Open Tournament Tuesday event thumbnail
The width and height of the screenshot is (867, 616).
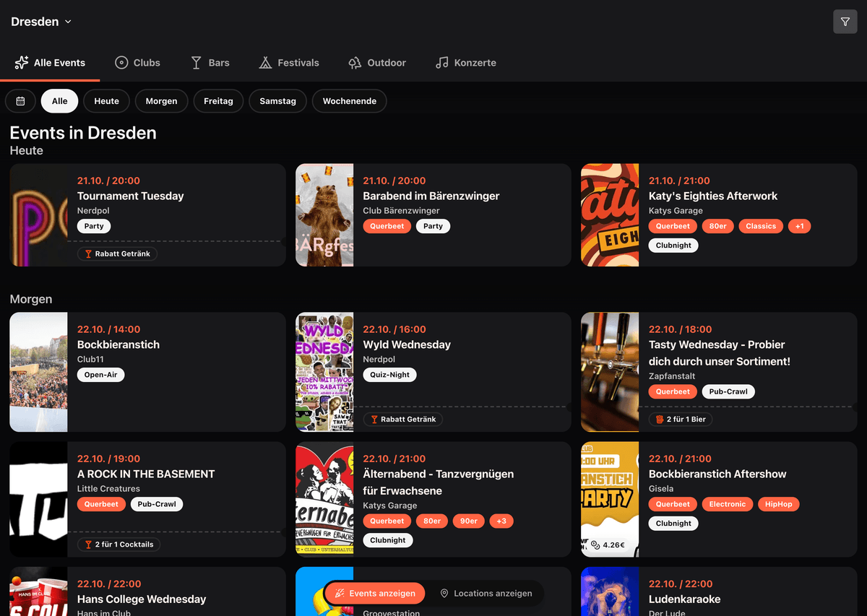coord(38,215)
